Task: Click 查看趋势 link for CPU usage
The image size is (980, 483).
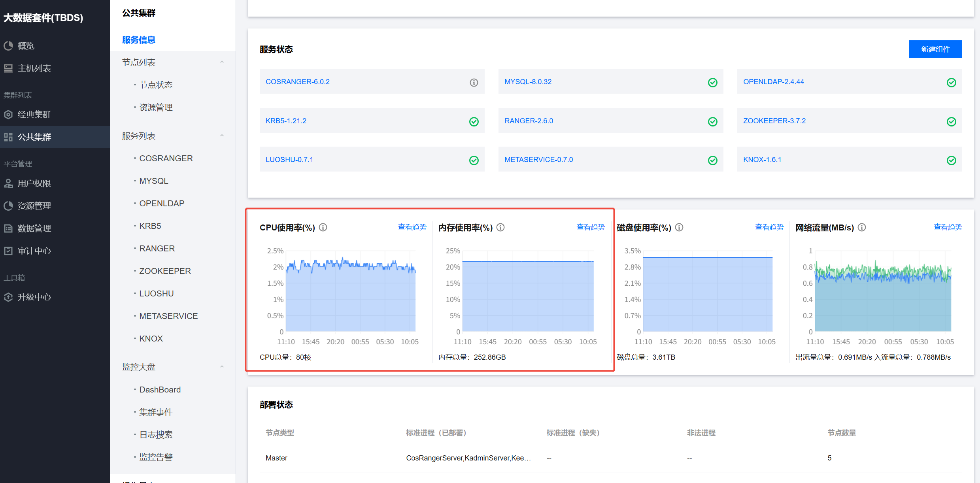Action: (412, 227)
